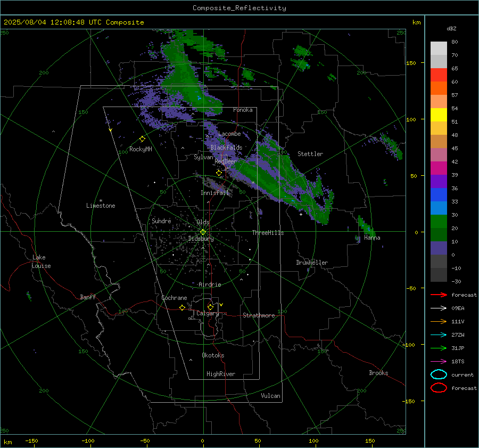This screenshot has width=479, height=448.
Task: Click the yellow diamond marker near RockyMH
Action: click(x=142, y=139)
